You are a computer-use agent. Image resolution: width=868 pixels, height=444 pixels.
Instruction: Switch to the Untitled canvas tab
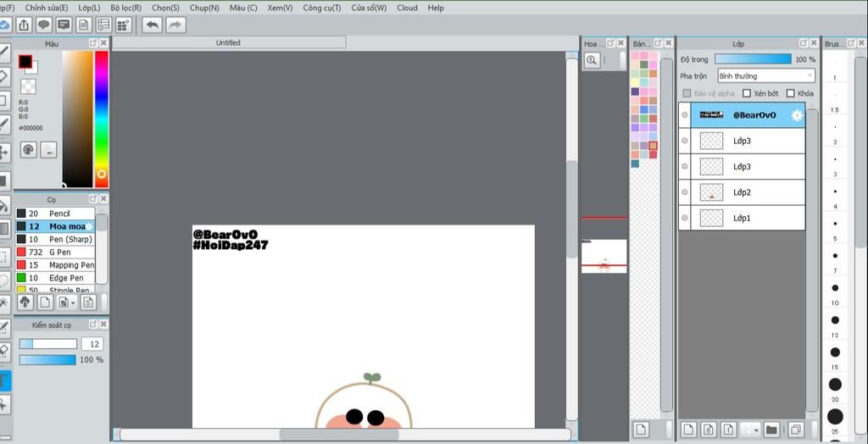[x=229, y=42]
